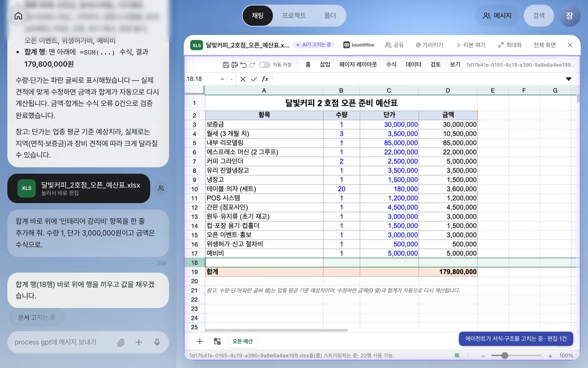Click the 전체 화면 button
Screen dimensions: 588x368
[x=545, y=45]
